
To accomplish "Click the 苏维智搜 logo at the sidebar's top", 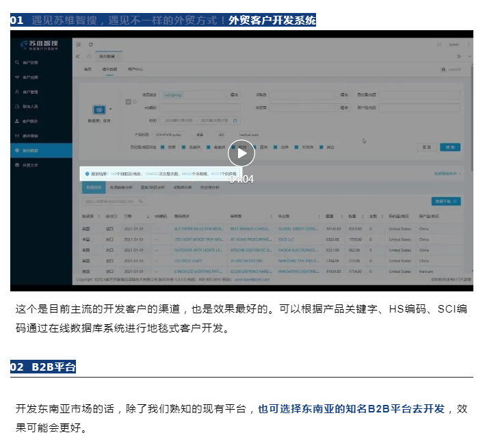I will [39, 45].
